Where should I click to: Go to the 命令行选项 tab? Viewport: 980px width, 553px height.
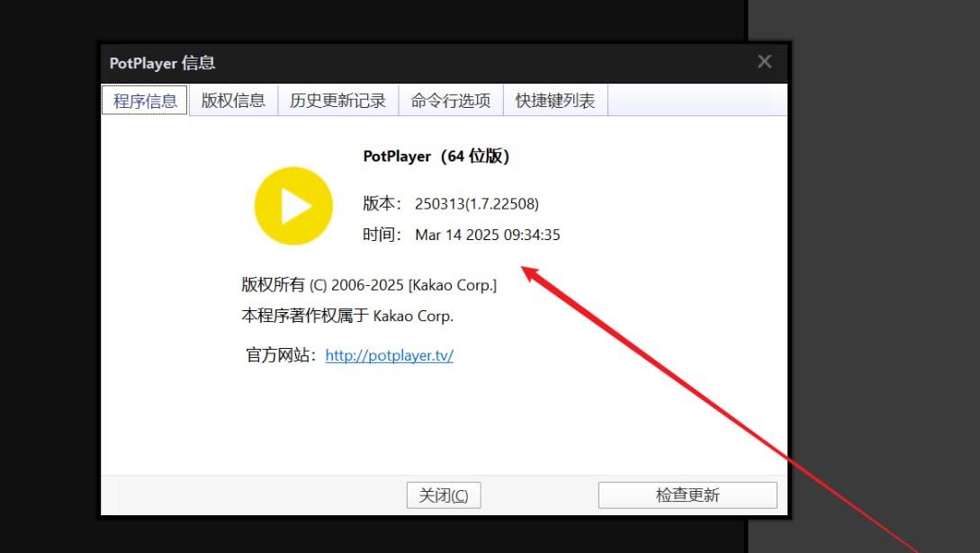pyautogui.click(x=451, y=101)
